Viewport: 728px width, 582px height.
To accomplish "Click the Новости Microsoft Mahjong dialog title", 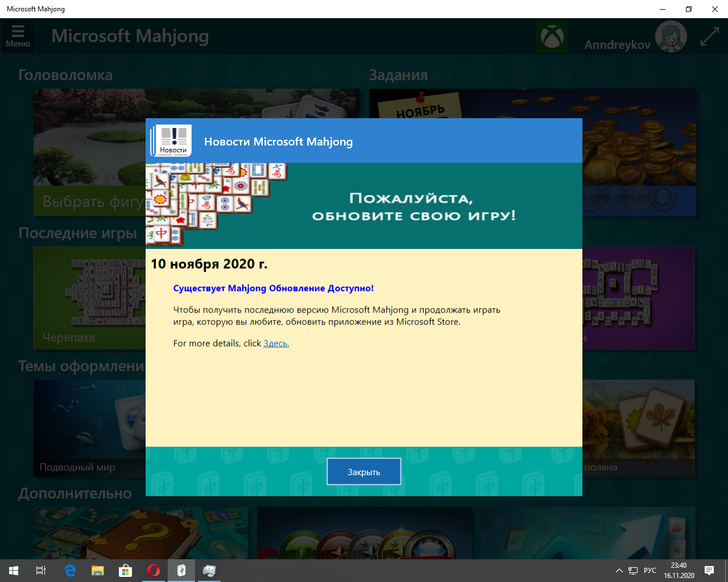I will [x=278, y=142].
